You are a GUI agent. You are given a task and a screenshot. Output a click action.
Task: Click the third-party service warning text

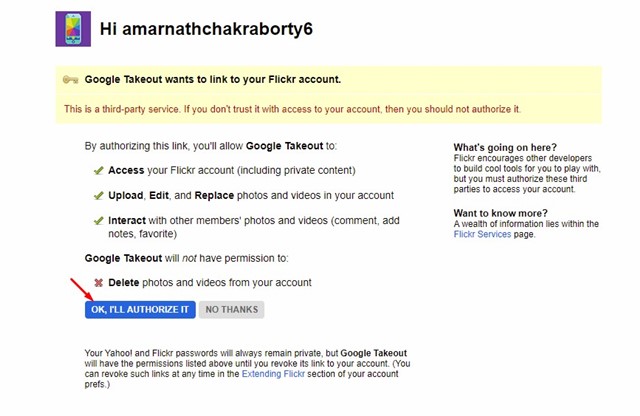[292, 109]
